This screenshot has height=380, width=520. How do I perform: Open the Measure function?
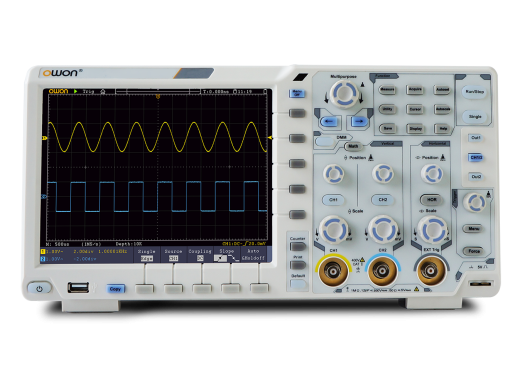point(387,90)
